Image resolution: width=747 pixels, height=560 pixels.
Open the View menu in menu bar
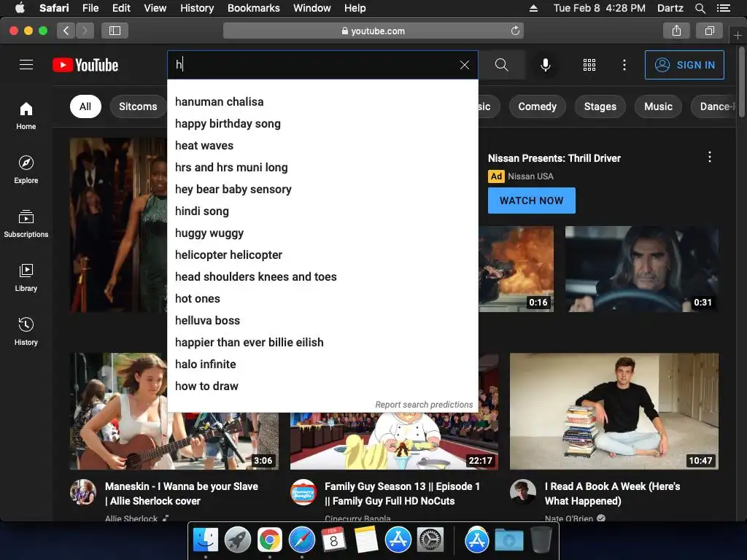coord(155,8)
